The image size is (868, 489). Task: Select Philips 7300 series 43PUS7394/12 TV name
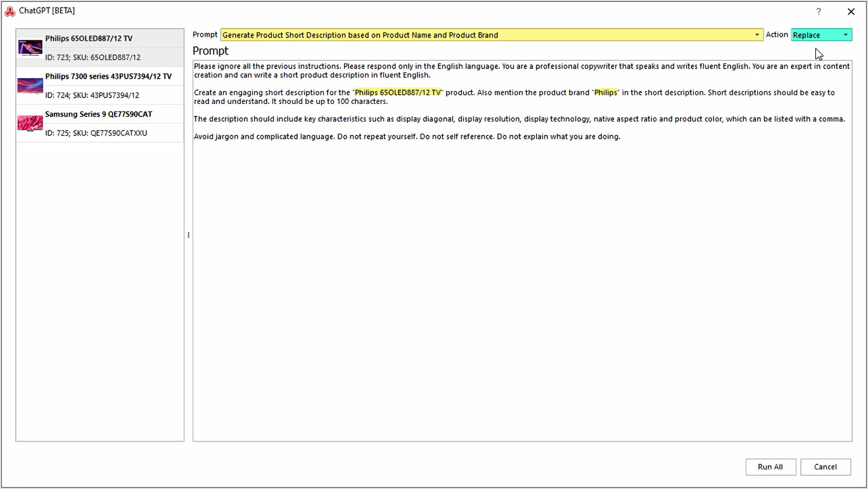108,77
